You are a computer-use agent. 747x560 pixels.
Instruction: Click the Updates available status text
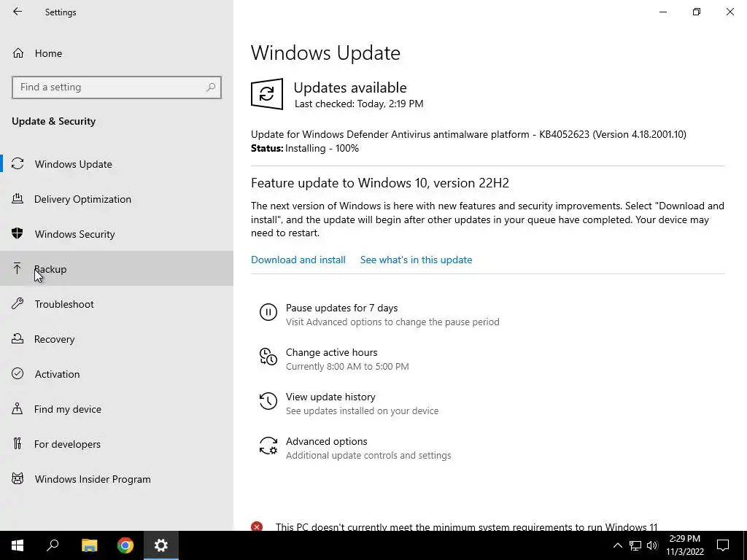(350, 87)
